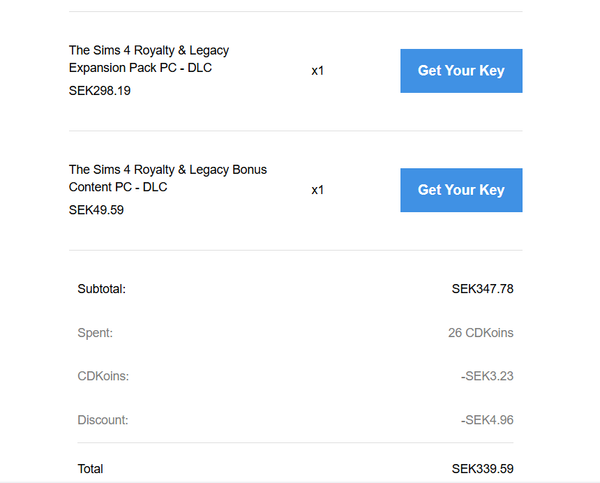Image resolution: width=600 pixels, height=483 pixels.
Task: Click the SEK49.59 item price
Action: [96, 210]
